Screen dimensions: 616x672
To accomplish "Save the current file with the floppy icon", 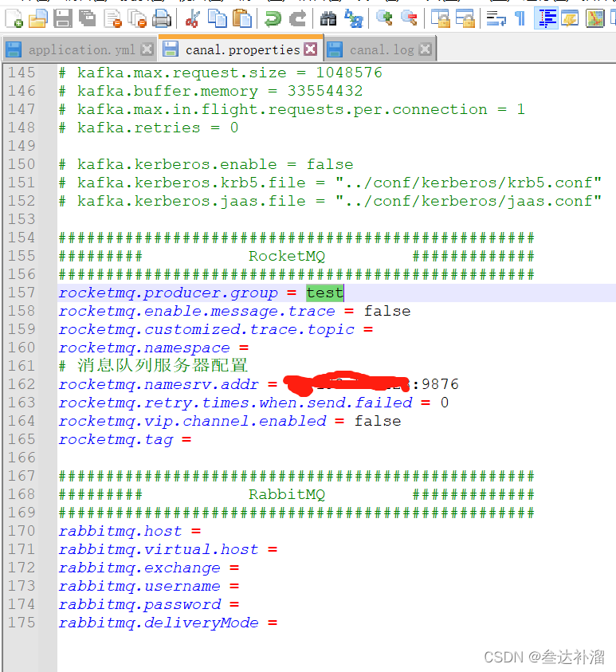I will click(x=63, y=19).
